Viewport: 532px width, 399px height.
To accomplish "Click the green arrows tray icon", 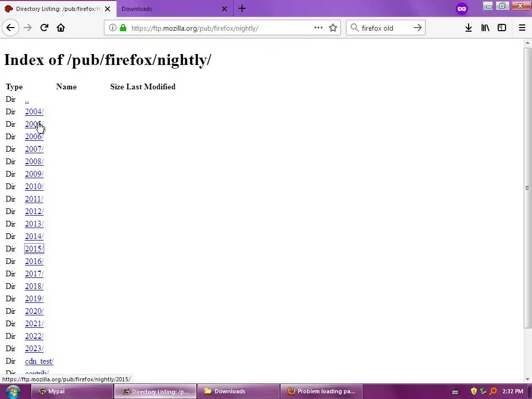I will coord(484,391).
